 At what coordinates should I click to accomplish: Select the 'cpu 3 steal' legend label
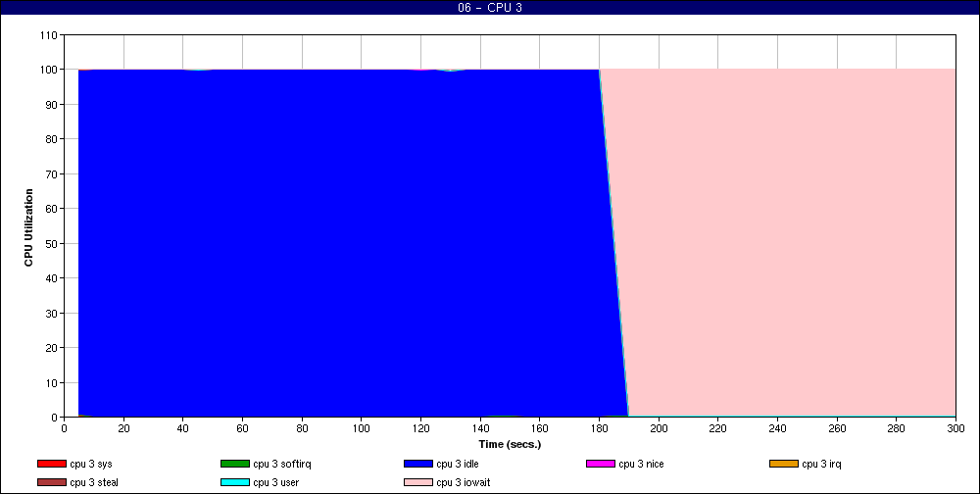(x=94, y=483)
